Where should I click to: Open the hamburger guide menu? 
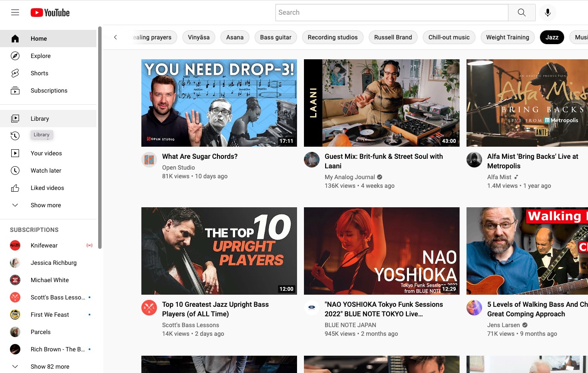tap(15, 13)
